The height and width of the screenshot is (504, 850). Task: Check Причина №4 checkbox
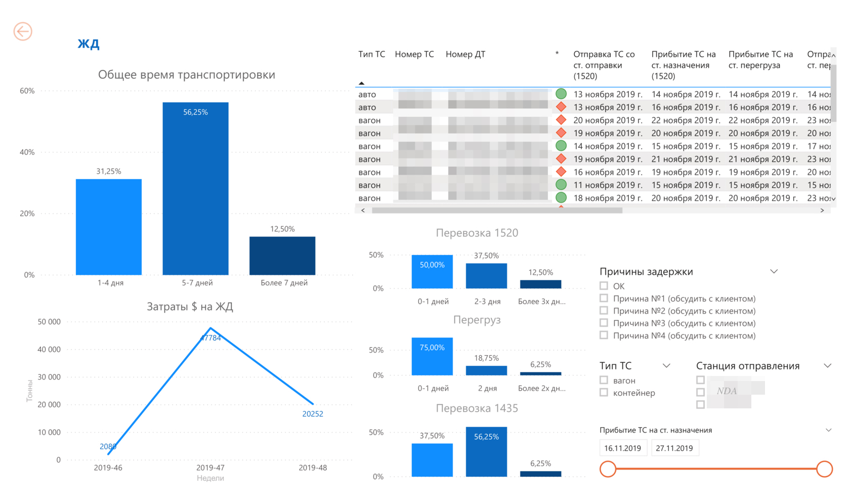point(604,335)
